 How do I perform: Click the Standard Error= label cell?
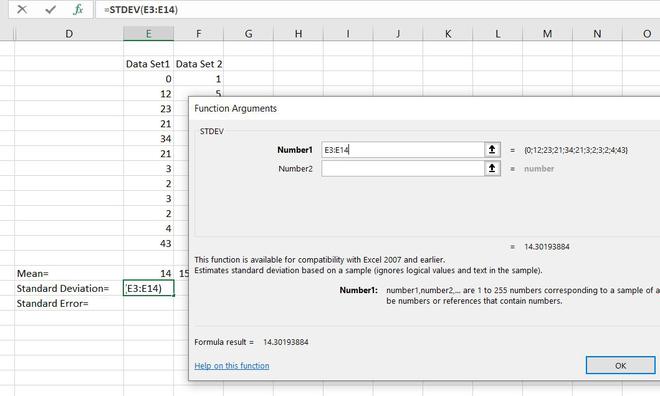(69, 303)
